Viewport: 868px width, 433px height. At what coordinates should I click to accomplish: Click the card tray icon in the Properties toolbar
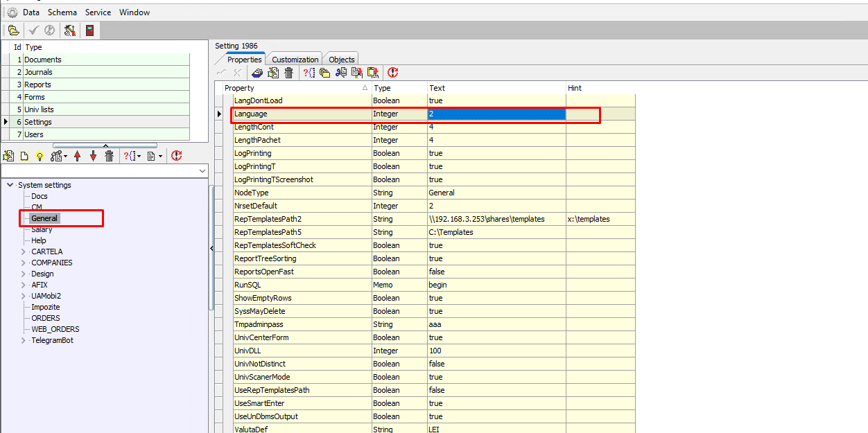pyautogui.click(x=257, y=73)
